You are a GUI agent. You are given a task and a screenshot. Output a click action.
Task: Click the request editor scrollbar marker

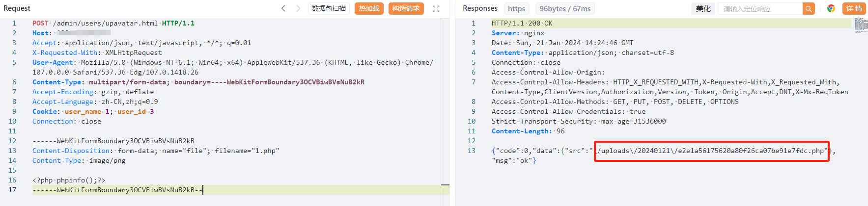pos(445,185)
